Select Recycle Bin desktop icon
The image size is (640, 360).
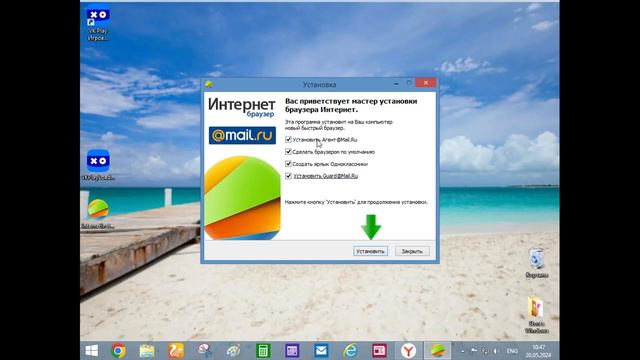[537, 263]
